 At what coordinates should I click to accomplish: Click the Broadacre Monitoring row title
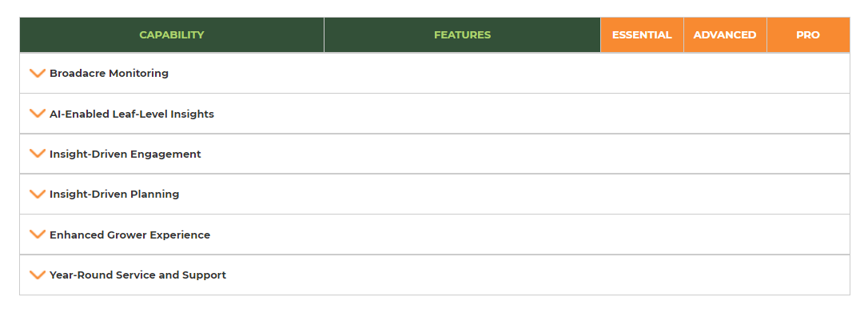point(109,73)
